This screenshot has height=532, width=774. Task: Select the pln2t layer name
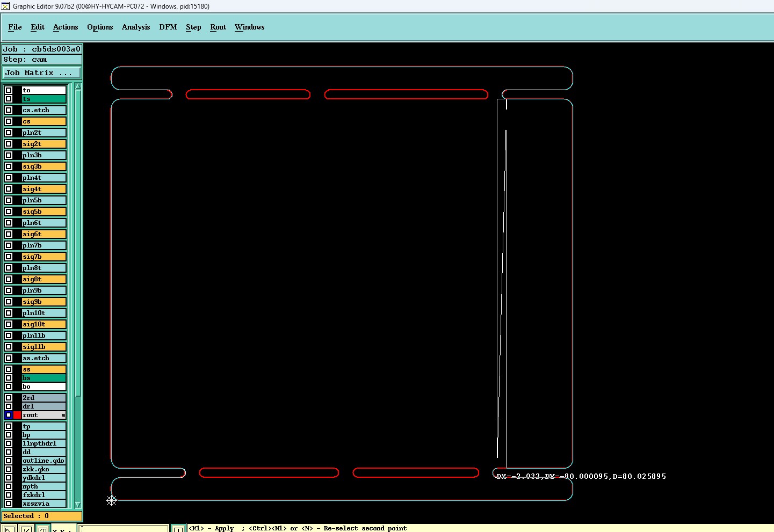pyautogui.click(x=44, y=133)
